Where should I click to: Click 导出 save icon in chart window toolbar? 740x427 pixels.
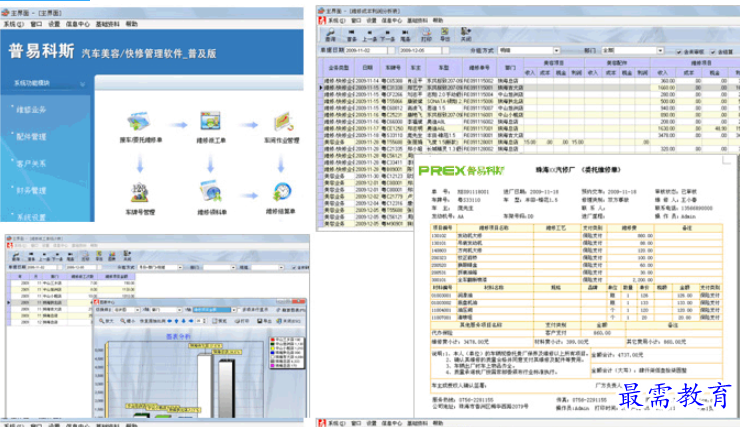pos(264,321)
